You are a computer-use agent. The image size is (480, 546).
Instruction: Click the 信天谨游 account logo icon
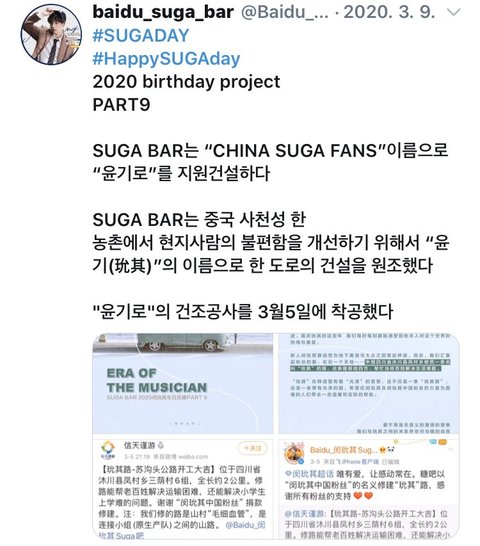click(108, 450)
